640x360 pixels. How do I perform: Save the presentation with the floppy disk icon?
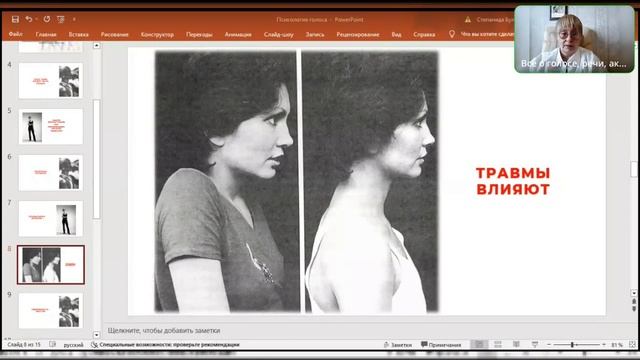[15, 19]
